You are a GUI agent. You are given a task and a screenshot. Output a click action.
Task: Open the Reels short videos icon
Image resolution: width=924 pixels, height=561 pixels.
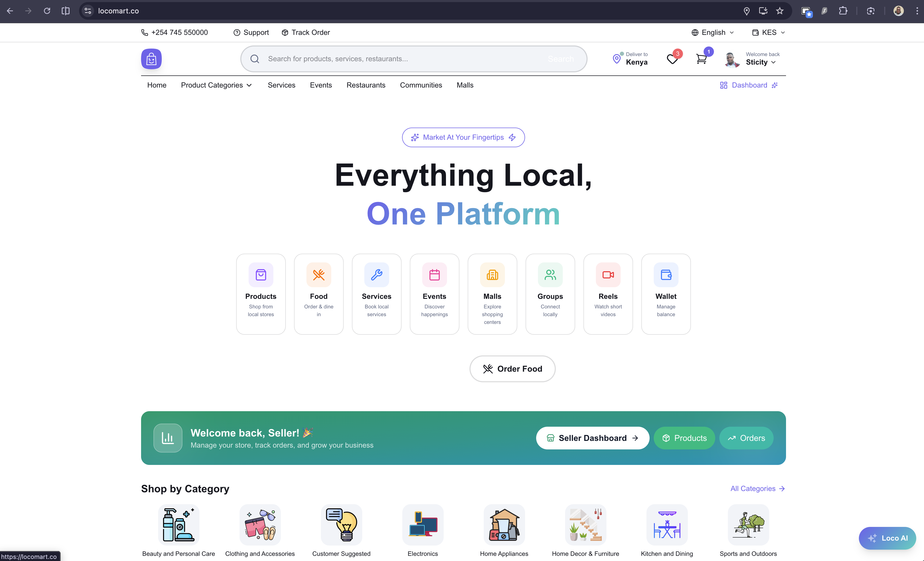(x=608, y=275)
